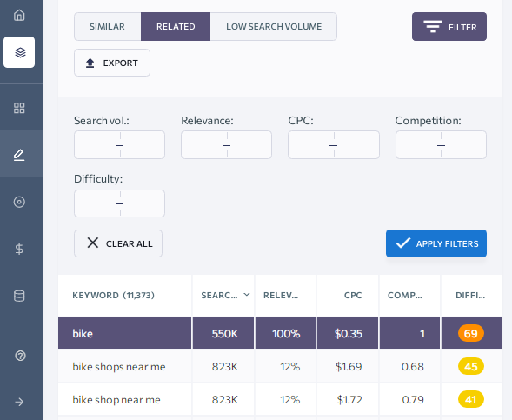Screen dimensions: 512x420
Task: Open the dollar sign sidebar icon
Action: point(19,249)
